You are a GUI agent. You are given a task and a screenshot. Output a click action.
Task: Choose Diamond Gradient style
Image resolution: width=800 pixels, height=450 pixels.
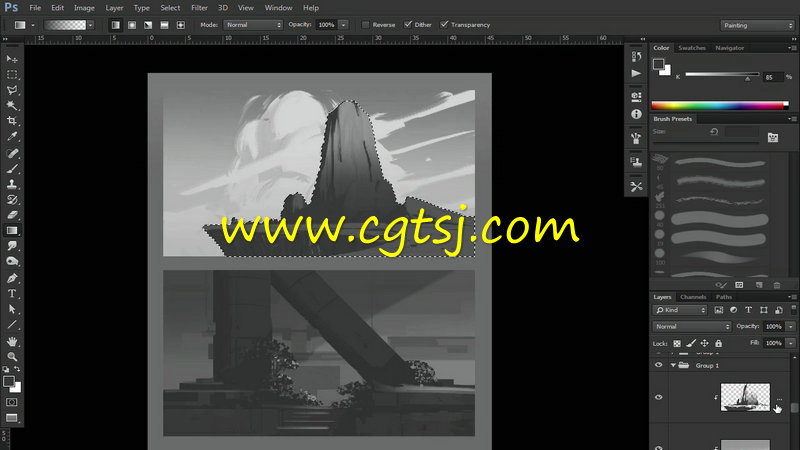(x=181, y=24)
